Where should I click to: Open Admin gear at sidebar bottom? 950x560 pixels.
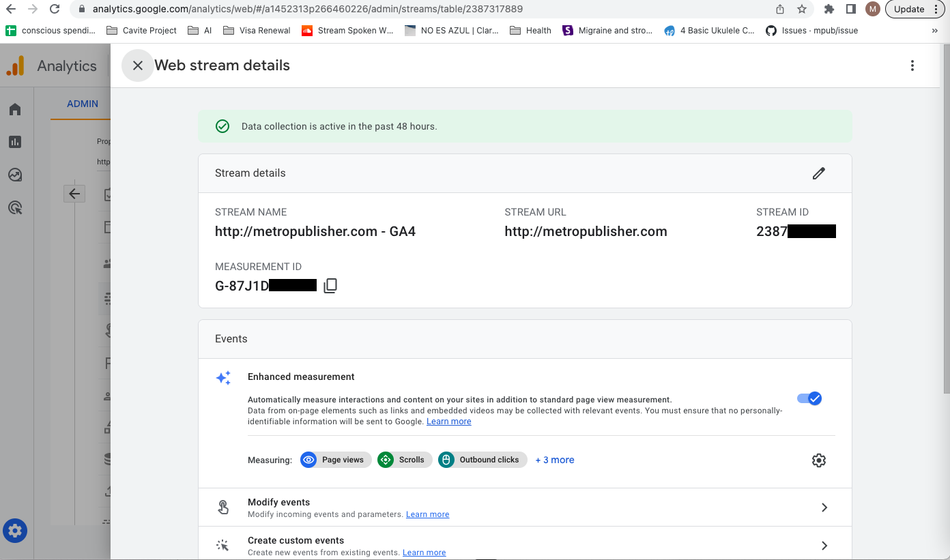[15, 531]
